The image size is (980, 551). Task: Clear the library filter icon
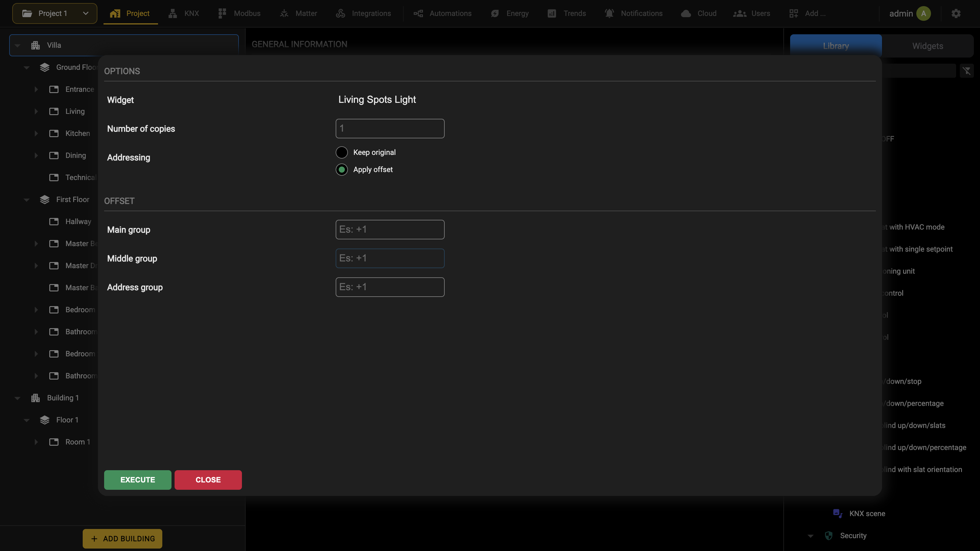point(967,71)
